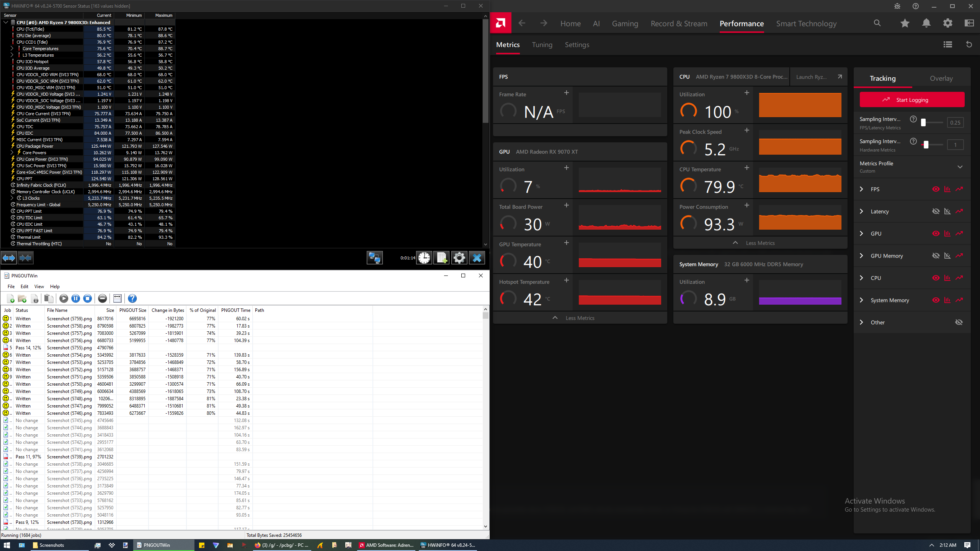Image resolution: width=980 pixels, height=551 pixels.
Task: Click the Start Logging button
Action: [x=912, y=100]
